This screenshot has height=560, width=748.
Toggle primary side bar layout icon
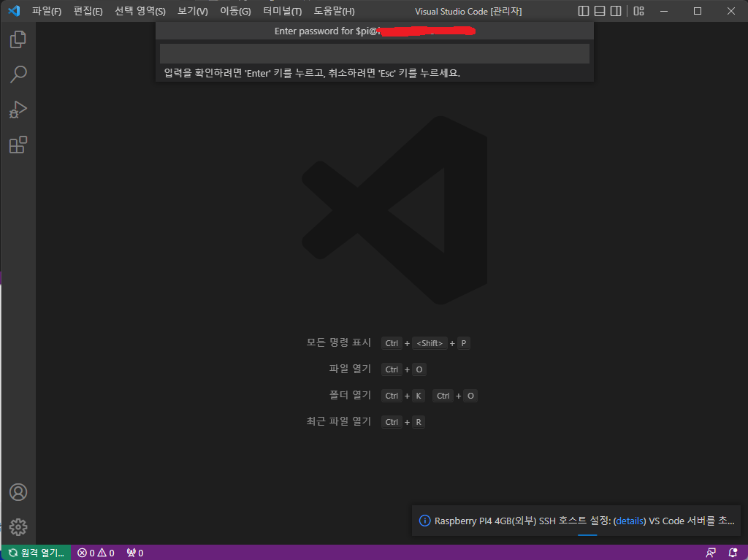point(584,11)
